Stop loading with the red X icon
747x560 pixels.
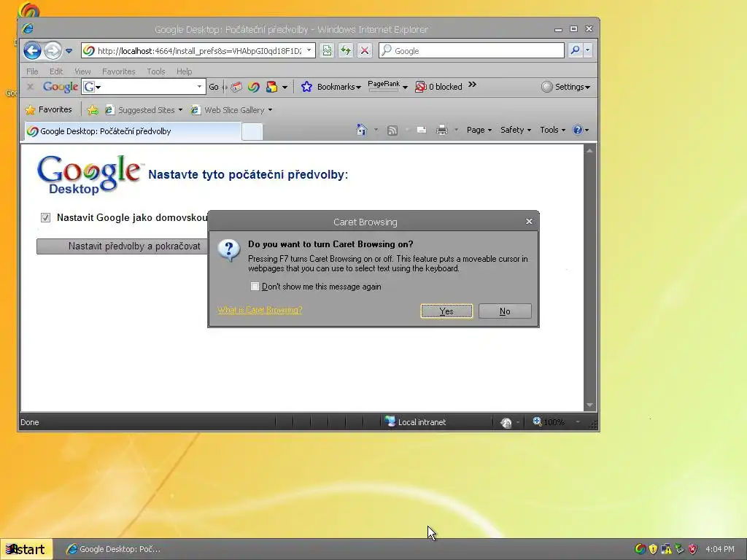(x=365, y=50)
